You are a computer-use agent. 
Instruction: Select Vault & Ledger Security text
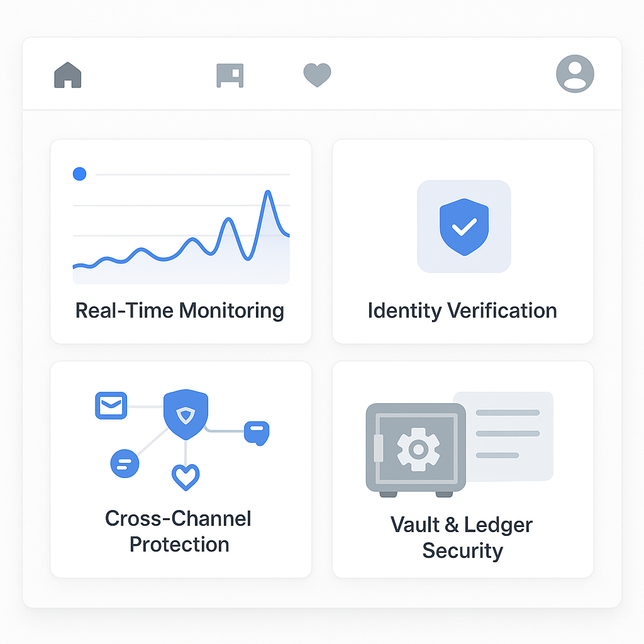tap(462, 538)
